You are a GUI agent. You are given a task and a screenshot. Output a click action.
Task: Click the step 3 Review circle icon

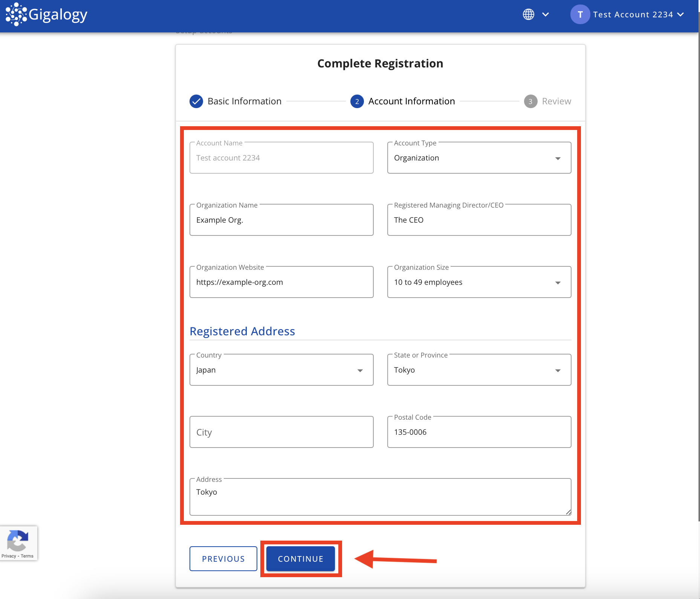530,101
